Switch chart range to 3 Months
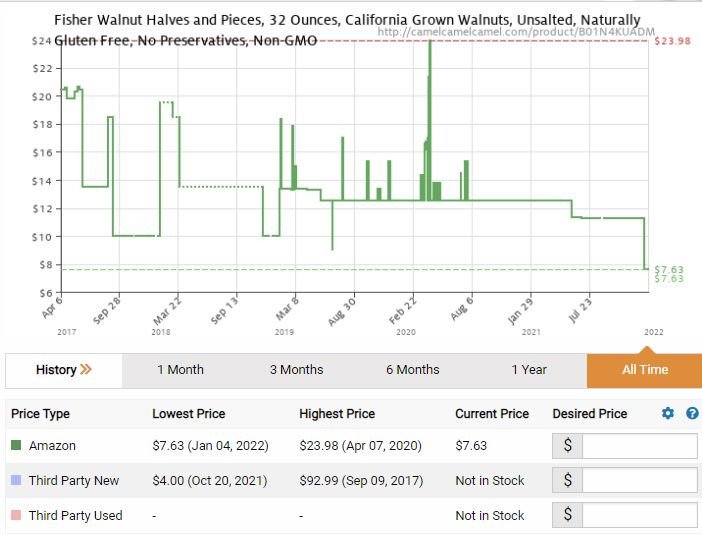 [x=296, y=370]
